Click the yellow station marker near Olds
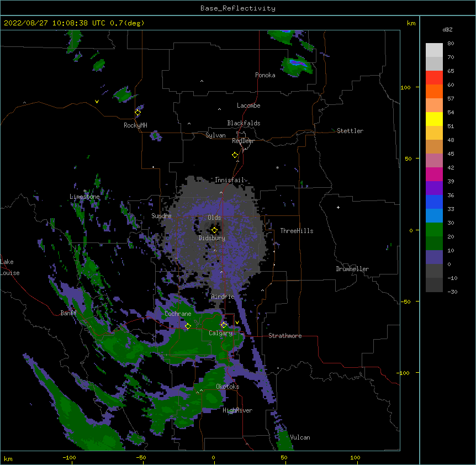 click(x=214, y=230)
